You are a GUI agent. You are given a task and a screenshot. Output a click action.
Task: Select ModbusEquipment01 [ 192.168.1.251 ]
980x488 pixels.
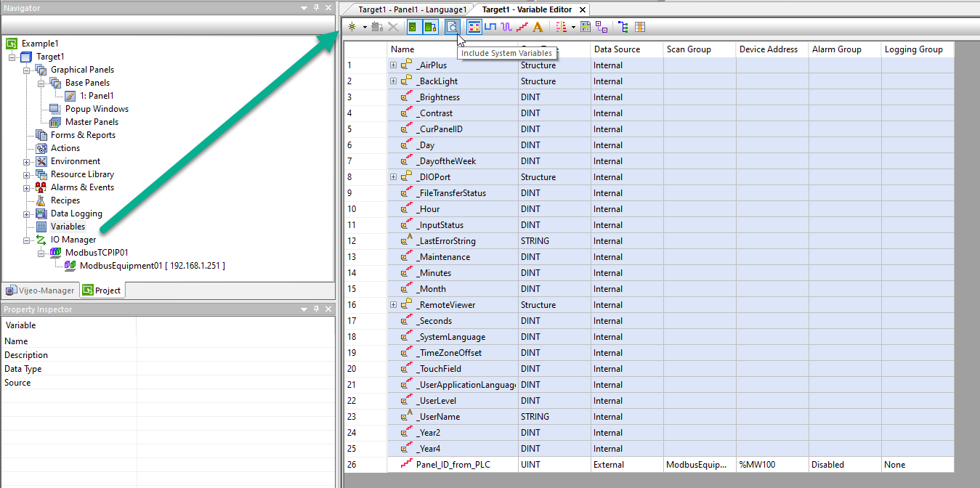click(x=153, y=266)
